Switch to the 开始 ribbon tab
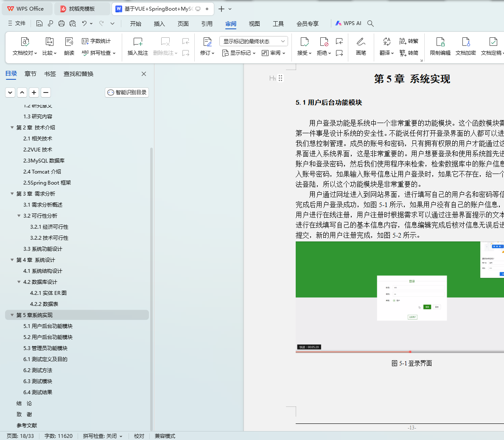 click(x=136, y=23)
